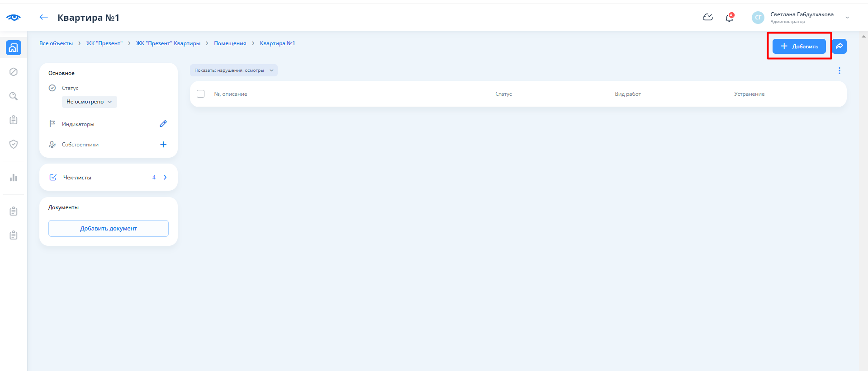
Task: Open the Не осмотрено status dropdown
Action: [x=89, y=102]
